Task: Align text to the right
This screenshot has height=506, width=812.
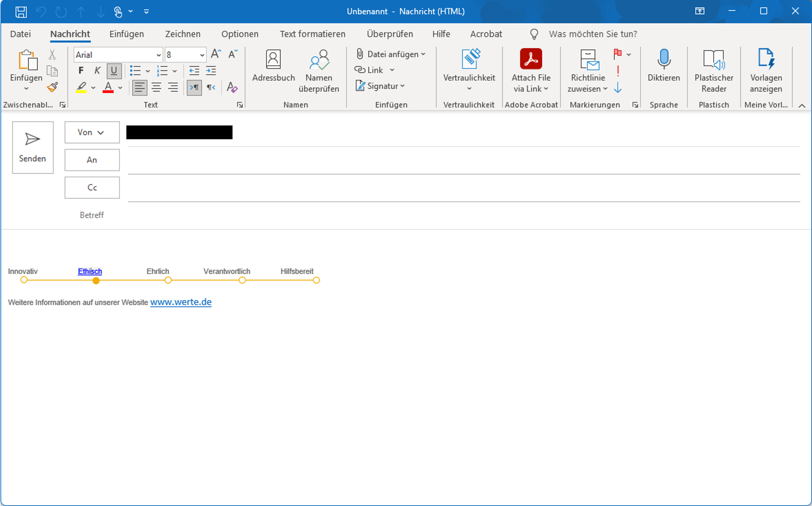Action: 173,87
